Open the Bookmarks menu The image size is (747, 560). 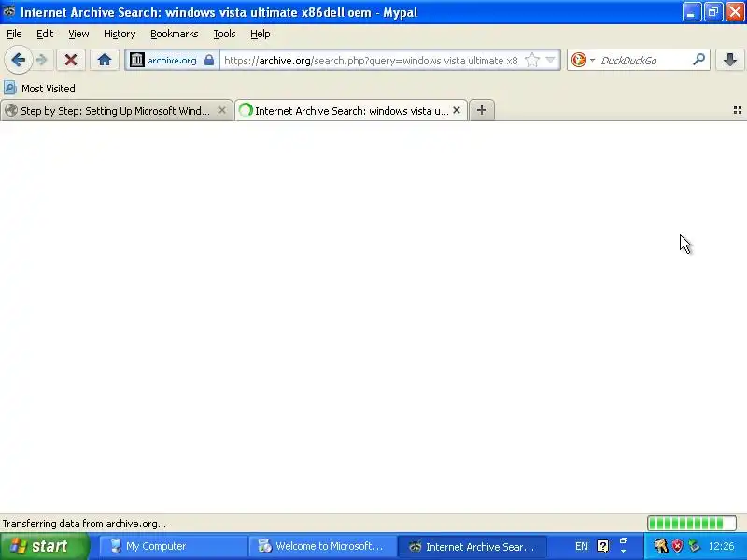coord(175,34)
